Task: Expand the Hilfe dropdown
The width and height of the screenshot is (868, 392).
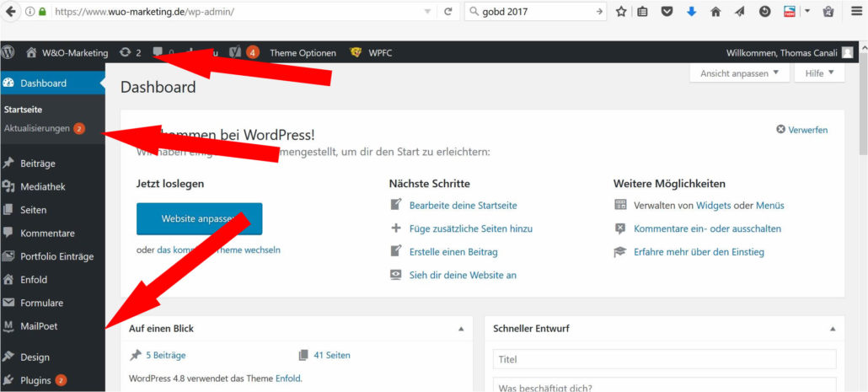Action: click(819, 73)
